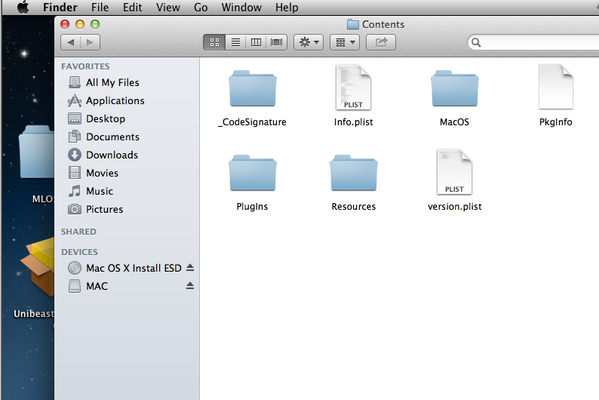The width and height of the screenshot is (599, 400).
Task: Go back with the back arrow
Action: pos(71,42)
